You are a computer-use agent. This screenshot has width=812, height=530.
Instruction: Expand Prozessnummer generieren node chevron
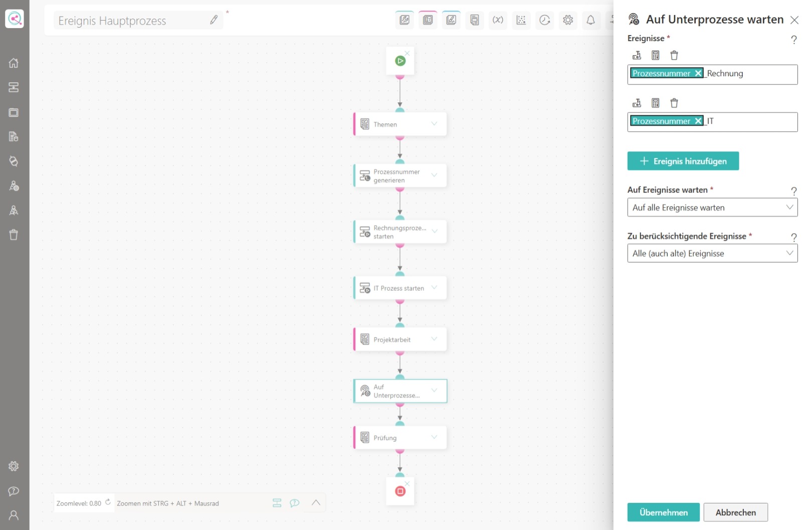[x=434, y=175]
